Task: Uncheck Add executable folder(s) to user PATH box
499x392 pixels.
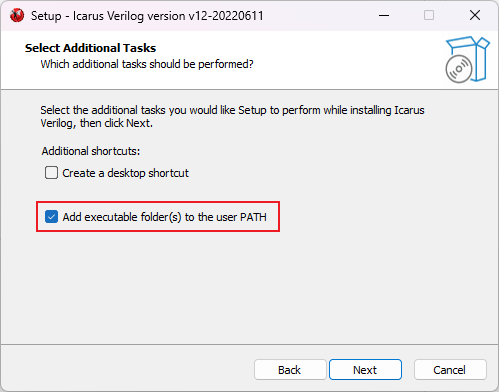Action: pyautogui.click(x=51, y=217)
